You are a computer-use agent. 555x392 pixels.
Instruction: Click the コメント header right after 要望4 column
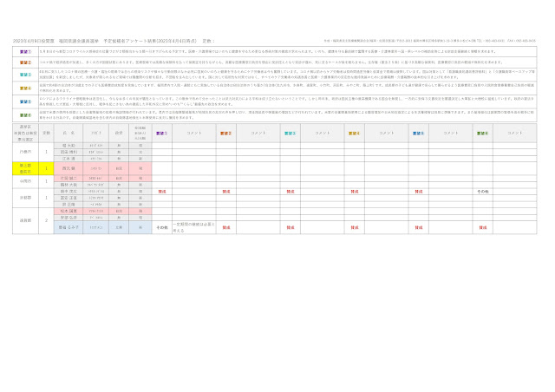[386, 134]
